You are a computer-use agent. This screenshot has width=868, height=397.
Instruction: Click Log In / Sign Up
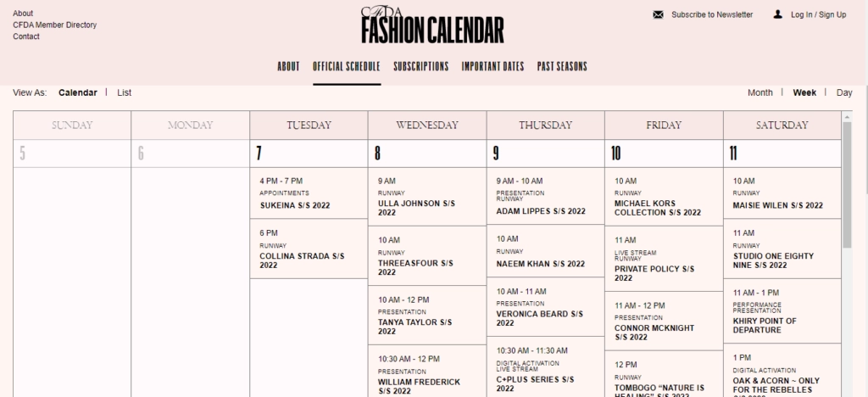[818, 14]
